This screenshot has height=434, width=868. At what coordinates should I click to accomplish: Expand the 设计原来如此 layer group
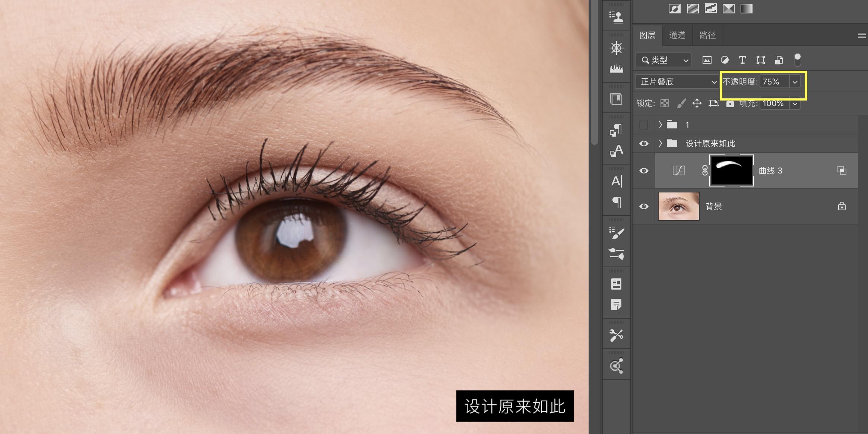660,143
